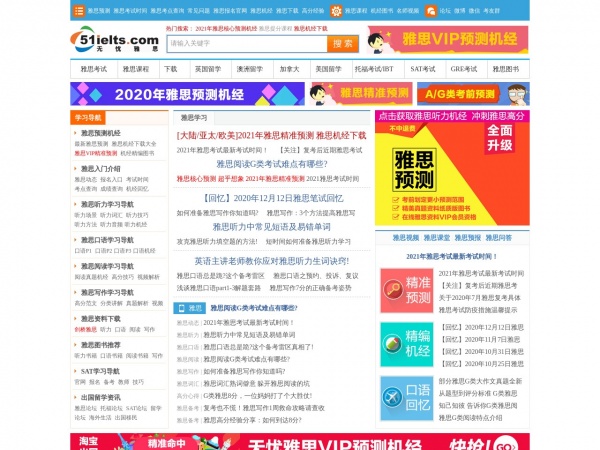The width and height of the screenshot is (600, 450).
Task: Open headline 雅思听力中常见短语及易错单词
Action: (272, 227)
